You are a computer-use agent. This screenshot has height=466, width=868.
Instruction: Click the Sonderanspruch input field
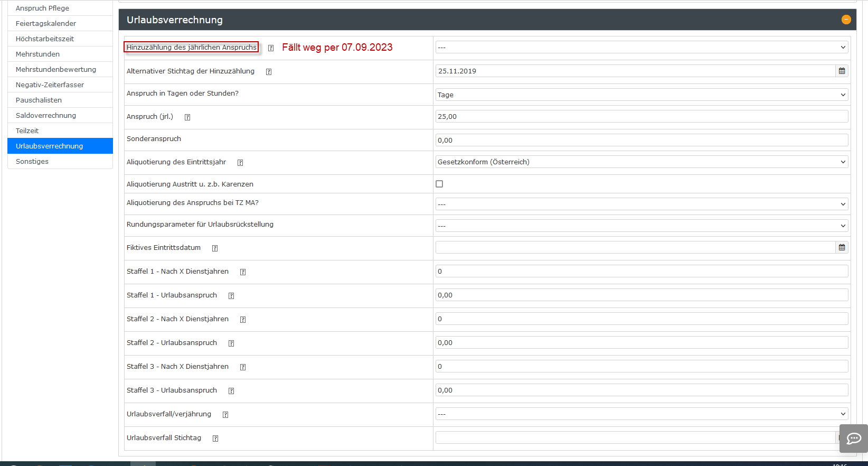click(x=641, y=140)
